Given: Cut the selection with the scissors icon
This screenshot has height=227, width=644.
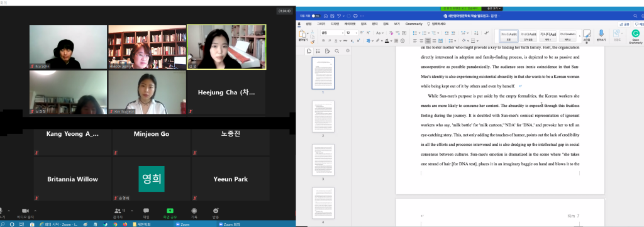Looking at the screenshot, I should (x=312, y=31).
